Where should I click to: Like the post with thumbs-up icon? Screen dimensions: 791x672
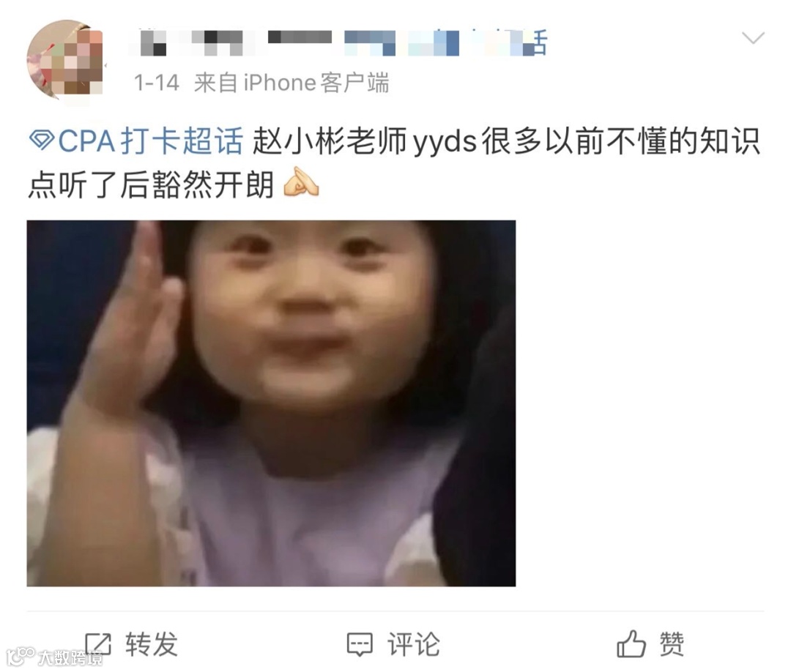pos(631,643)
